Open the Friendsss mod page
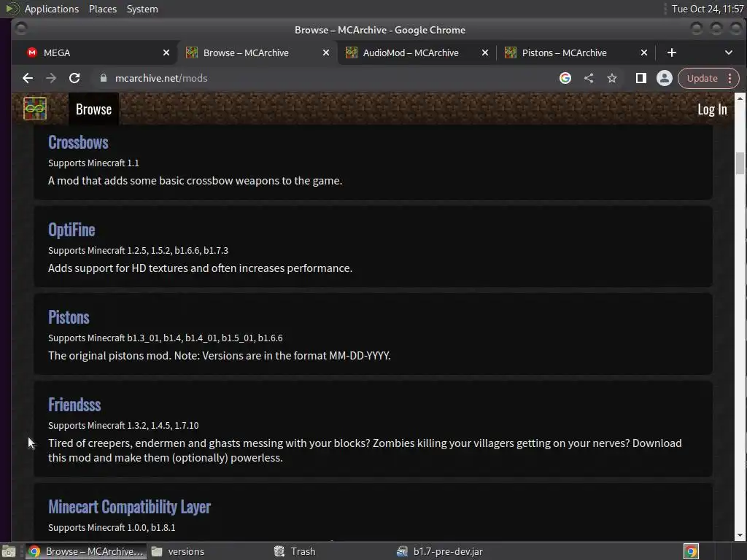The height and width of the screenshot is (560, 747). tap(74, 405)
